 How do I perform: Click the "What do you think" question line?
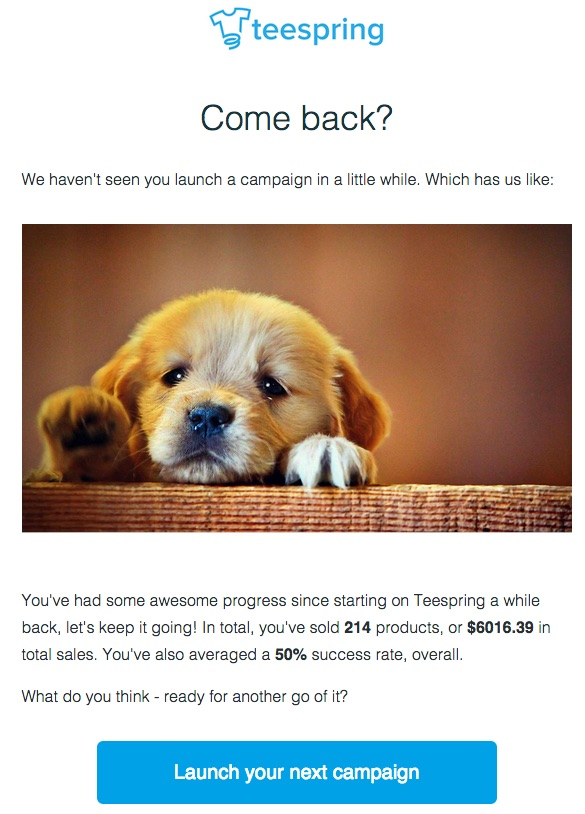click(184, 696)
